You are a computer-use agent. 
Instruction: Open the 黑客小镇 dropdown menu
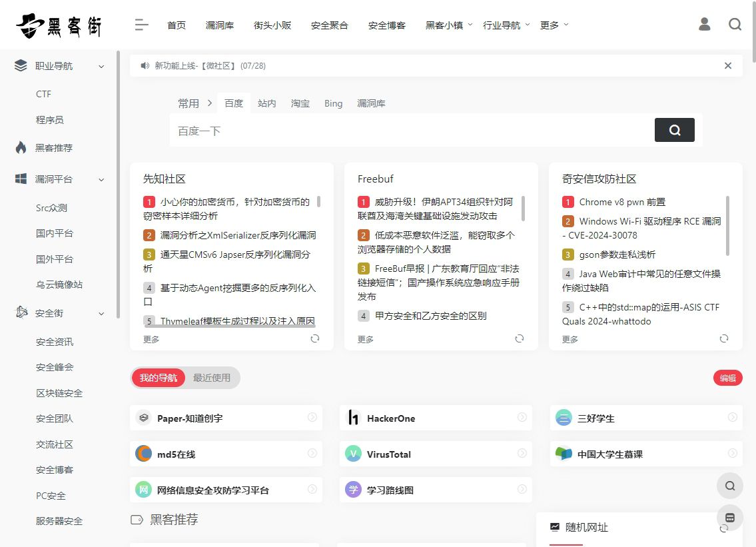coord(448,25)
